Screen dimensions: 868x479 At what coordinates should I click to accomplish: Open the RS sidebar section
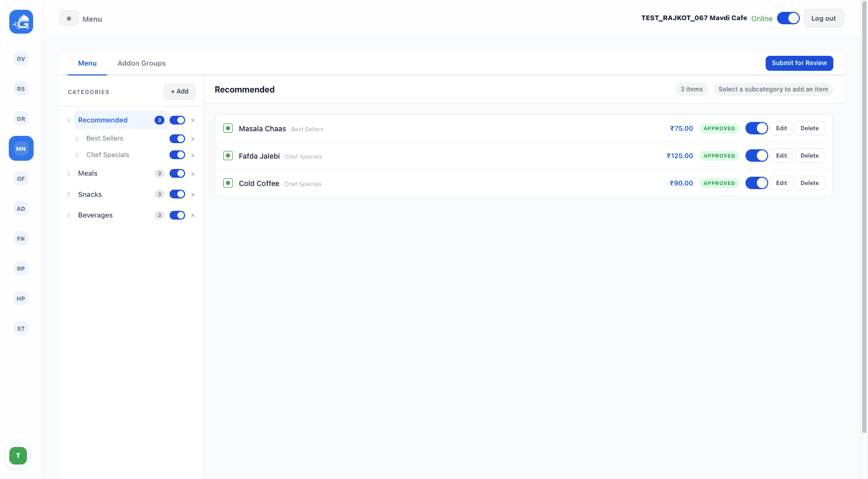pos(21,89)
